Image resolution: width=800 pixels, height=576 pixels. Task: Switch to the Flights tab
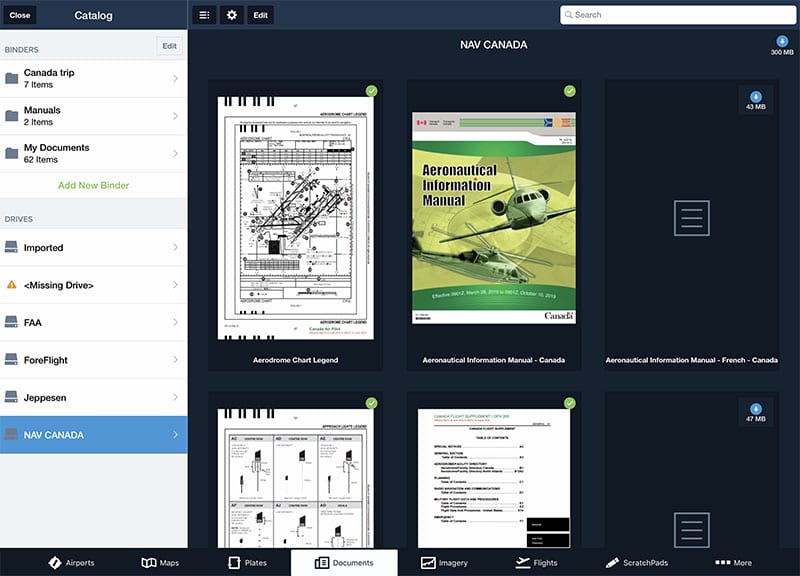coord(536,563)
